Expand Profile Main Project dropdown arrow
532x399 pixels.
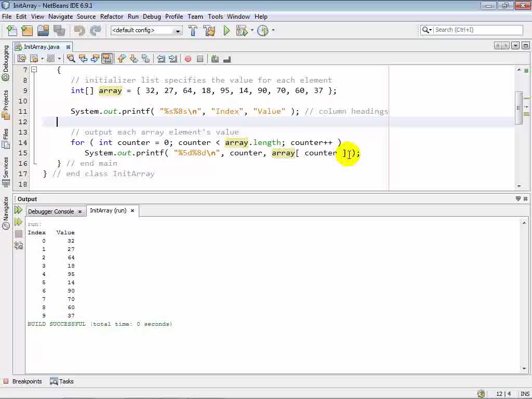pyautogui.click(x=273, y=31)
